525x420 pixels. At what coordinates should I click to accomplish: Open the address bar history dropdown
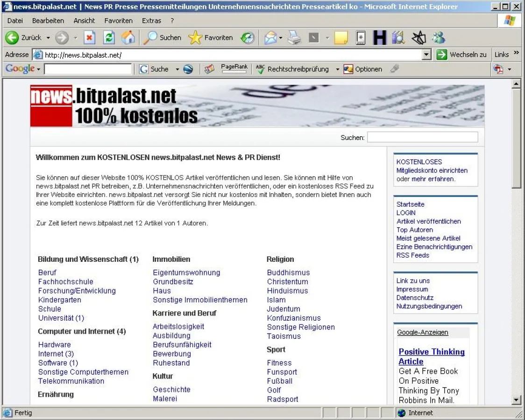tap(426, 54)
